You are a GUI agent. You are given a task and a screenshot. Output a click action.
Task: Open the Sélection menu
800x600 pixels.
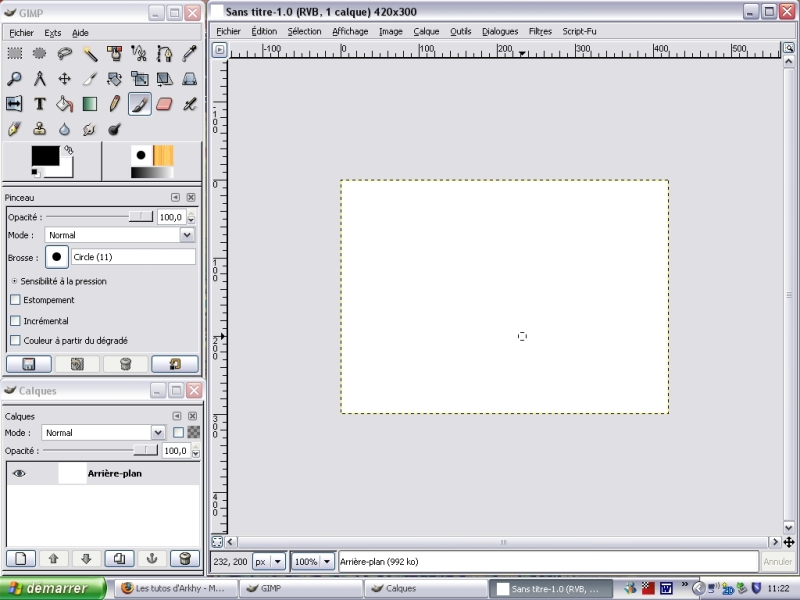point(304,31)
